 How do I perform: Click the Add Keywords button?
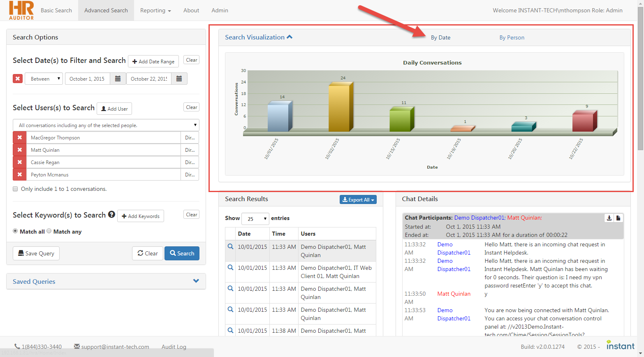[141, 216]
